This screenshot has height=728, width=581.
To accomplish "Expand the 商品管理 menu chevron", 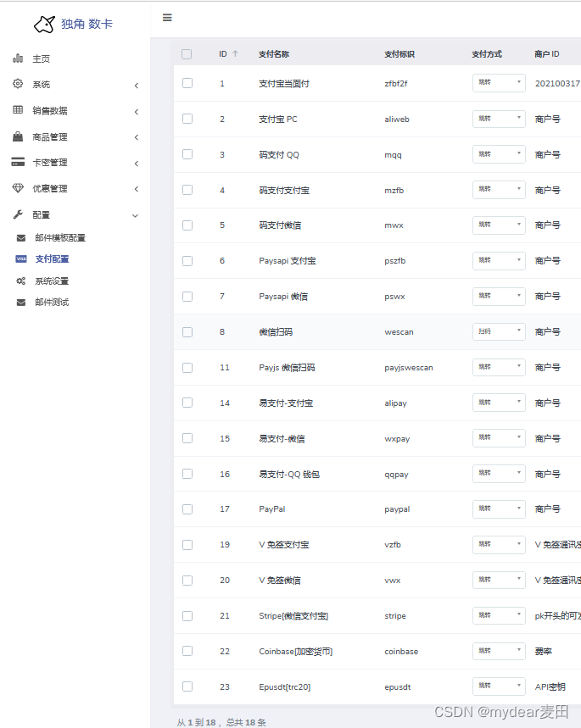I will (x=137, y=137).
